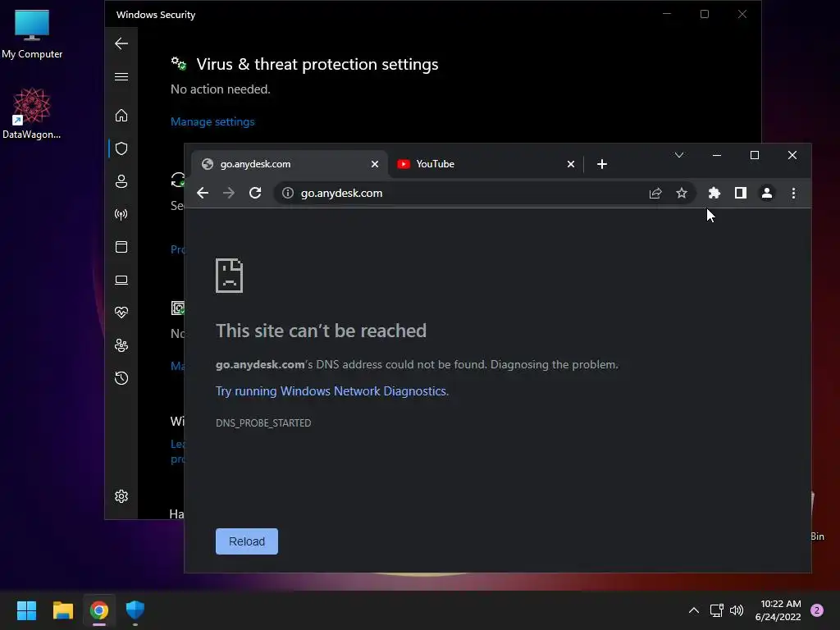The width and height of the screenshot is (840, 630).
Task: Select Virus & threat protection shield icon
Action: pyautogui.click(x=121, y=148)
